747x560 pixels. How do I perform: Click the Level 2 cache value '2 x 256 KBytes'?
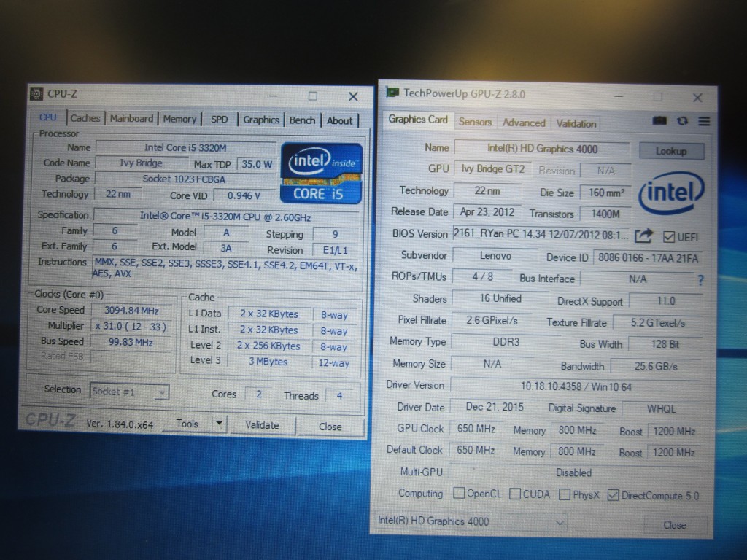(268, 346)
